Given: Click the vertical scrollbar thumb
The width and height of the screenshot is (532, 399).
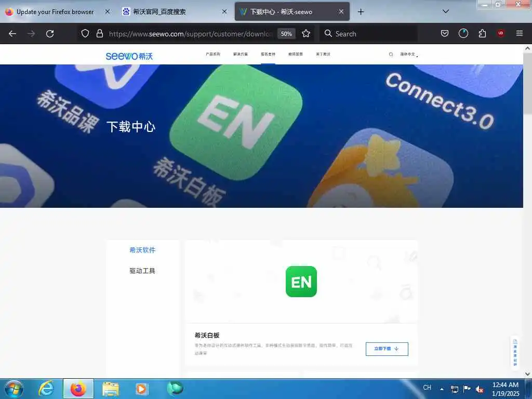Looking at the screenshot, I should [527, 84].
